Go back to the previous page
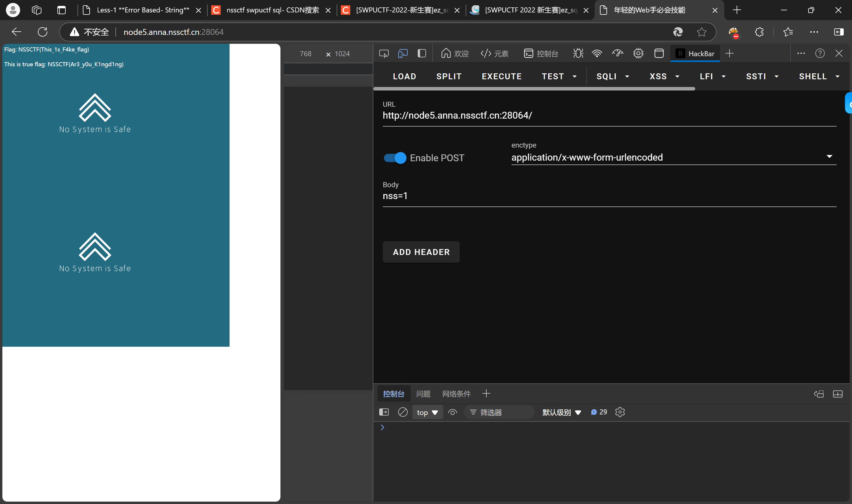 click(x=16, y=32)
